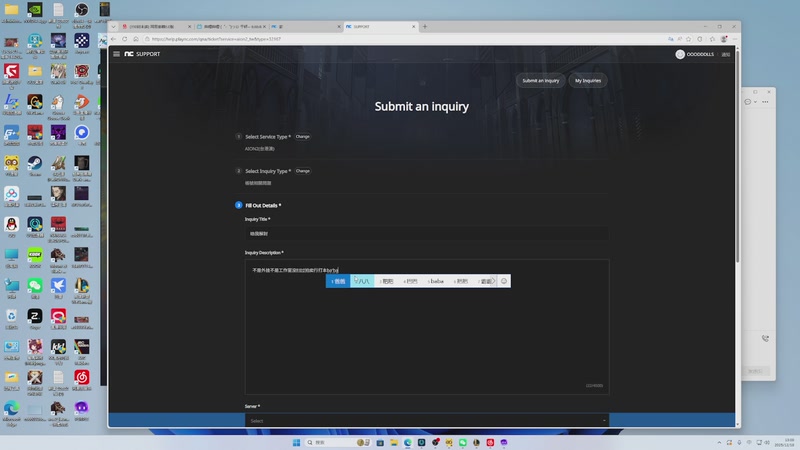800x450 pixels.
Task: Click the Inquiry Title input field
Action: tap(427, 234)
